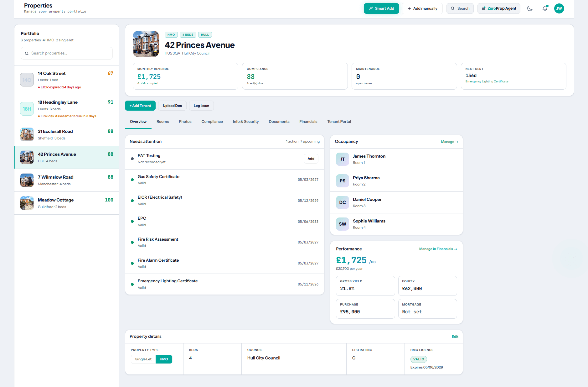Click 14O placeholder thumbnail
Viewport: 588px width, 387px height.
pyautogui.click(x=27, y=80)
